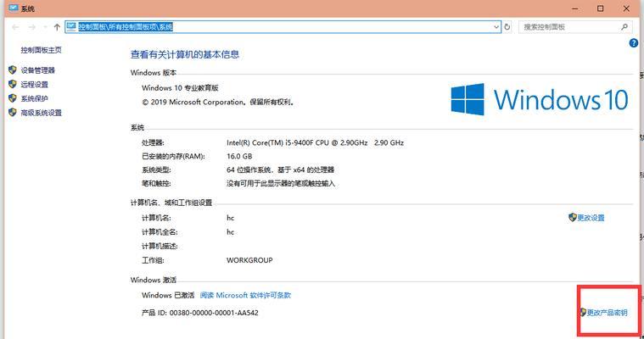Close the System window
This screenshot has height=339, width=644.
point(626,8)
